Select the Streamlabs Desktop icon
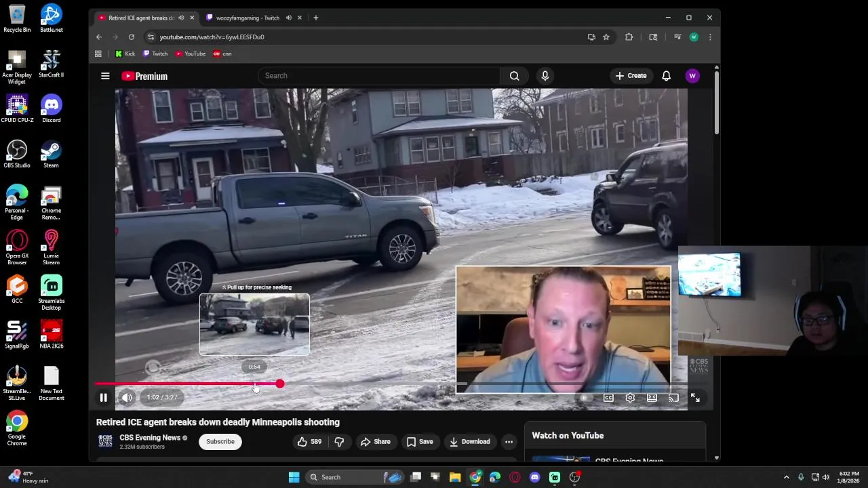Screen dimensions: 868x488 (x=51, y=293)
